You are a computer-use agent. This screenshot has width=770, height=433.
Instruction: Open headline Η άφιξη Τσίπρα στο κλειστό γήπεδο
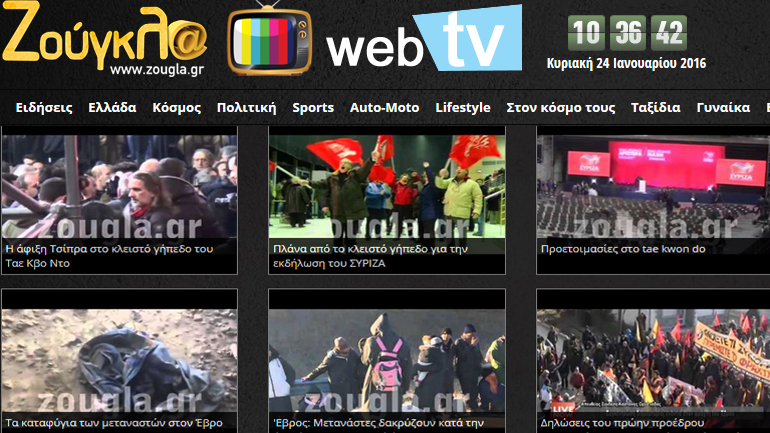point(110,256)
